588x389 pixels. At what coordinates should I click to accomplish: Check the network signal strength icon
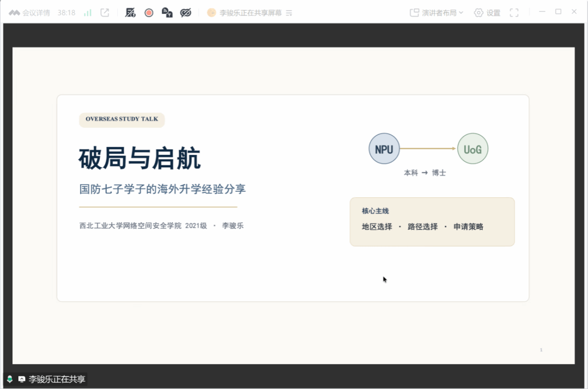coord(88,13)
